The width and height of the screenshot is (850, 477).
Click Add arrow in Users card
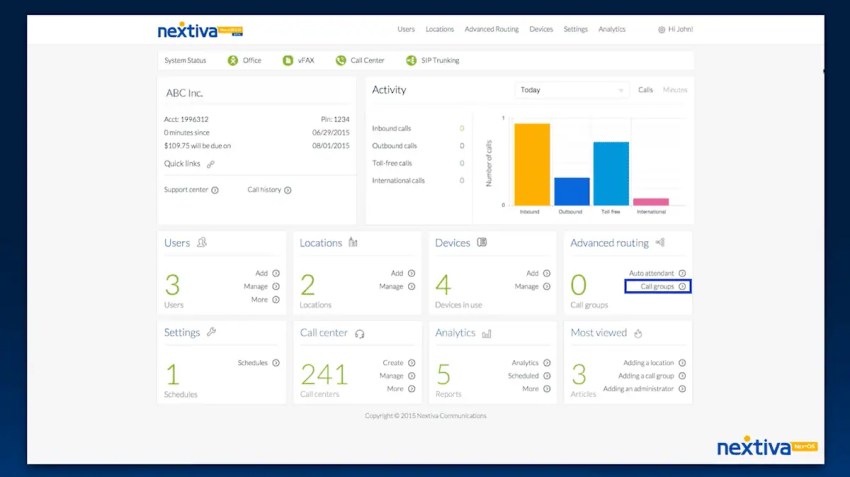pos(276,273)
